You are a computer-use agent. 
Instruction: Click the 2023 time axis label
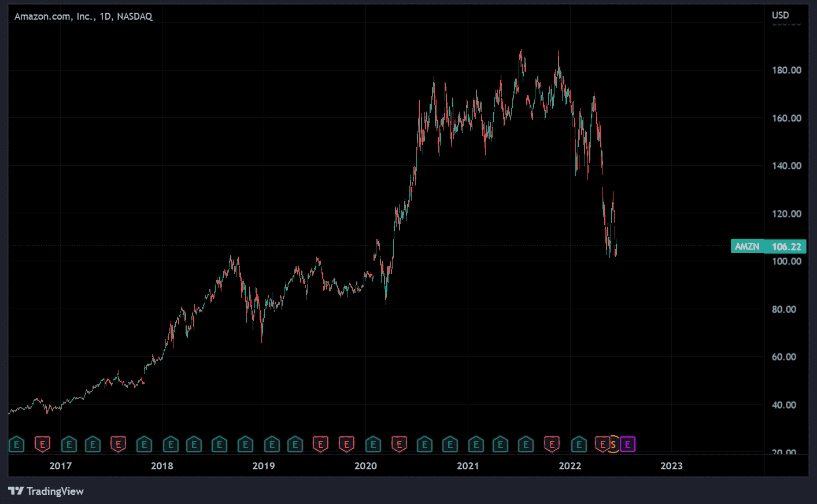(x=671, y=466)
